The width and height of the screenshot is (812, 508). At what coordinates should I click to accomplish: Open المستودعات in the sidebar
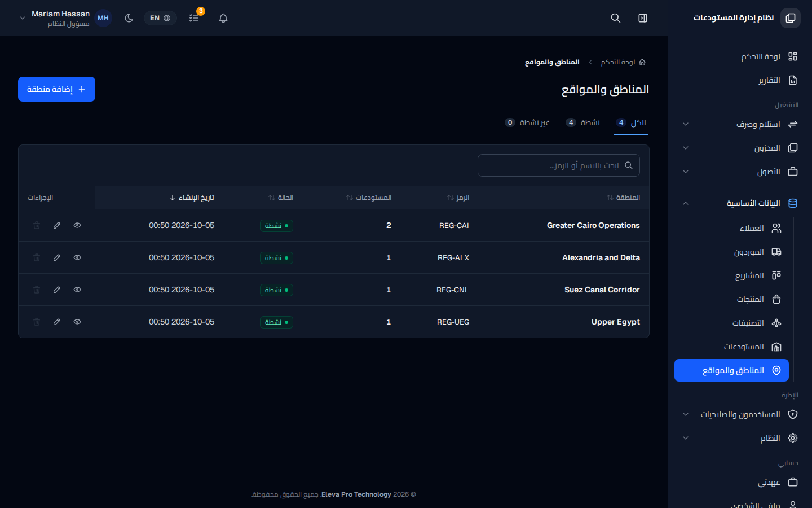click(x=731, y=347)
